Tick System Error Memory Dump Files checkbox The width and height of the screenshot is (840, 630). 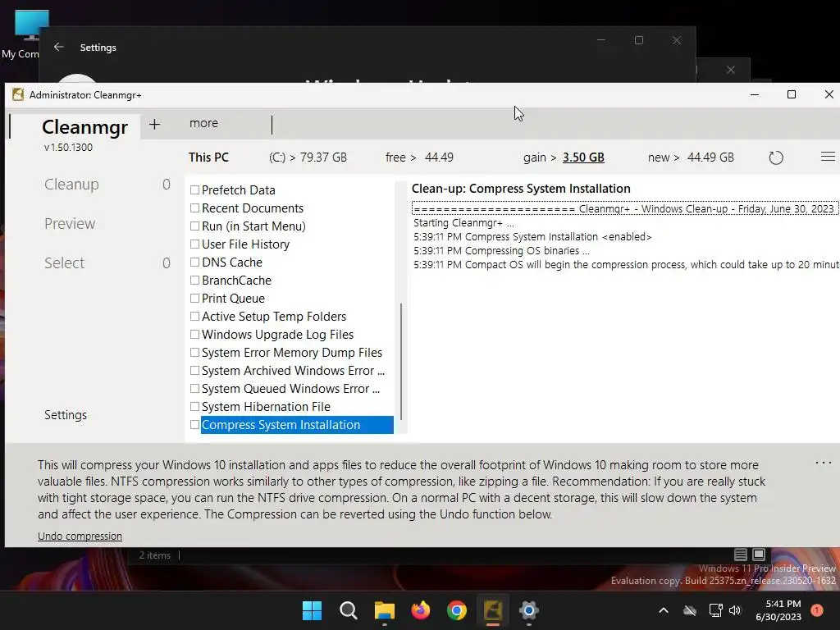194,353
